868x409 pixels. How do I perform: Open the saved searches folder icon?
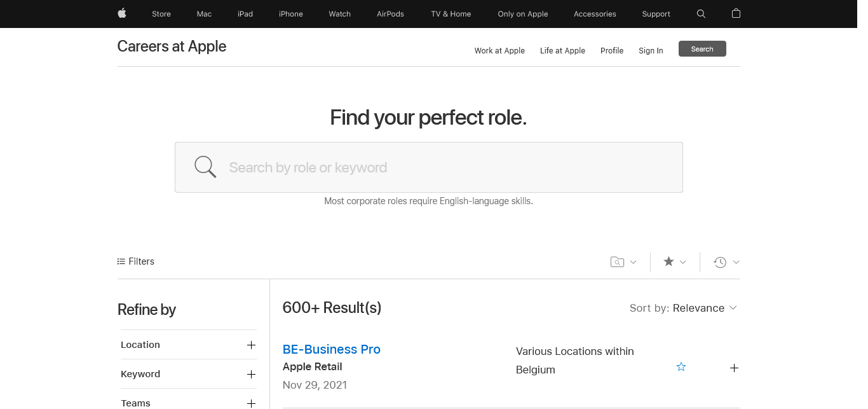617,262
